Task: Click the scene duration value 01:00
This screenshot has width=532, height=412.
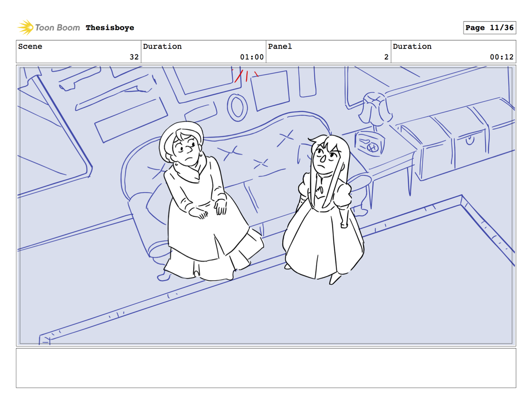Action: tap(252, 57)
